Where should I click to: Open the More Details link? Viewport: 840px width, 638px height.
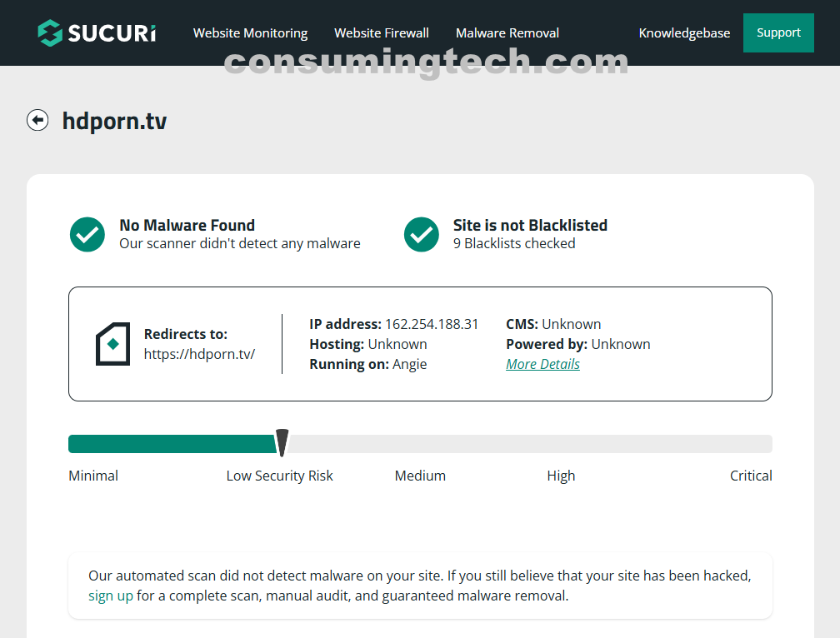click(542, 364)
